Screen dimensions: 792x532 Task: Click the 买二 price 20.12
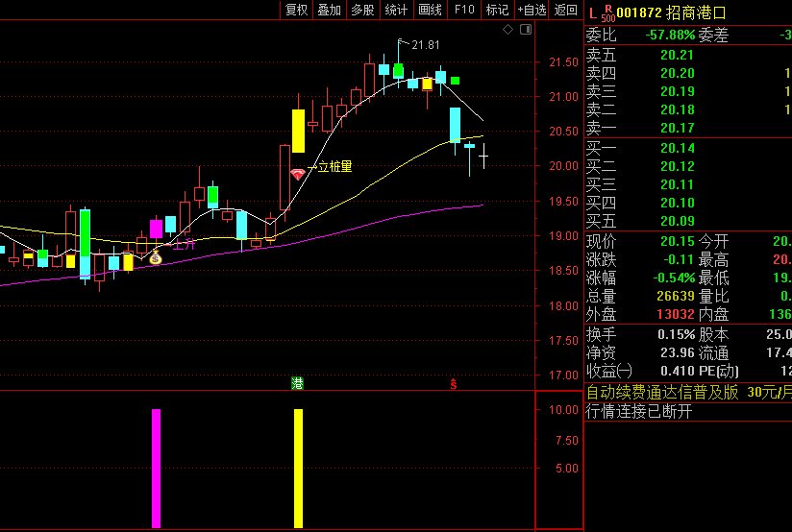click(x=678, y=166)
